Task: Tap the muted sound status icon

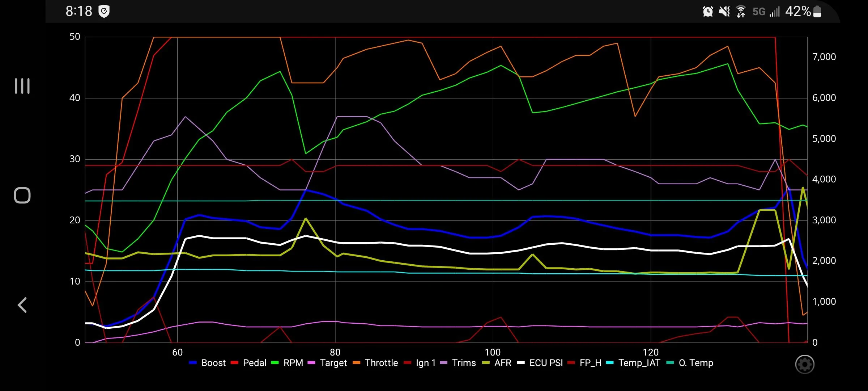Action: coord(724,12)
